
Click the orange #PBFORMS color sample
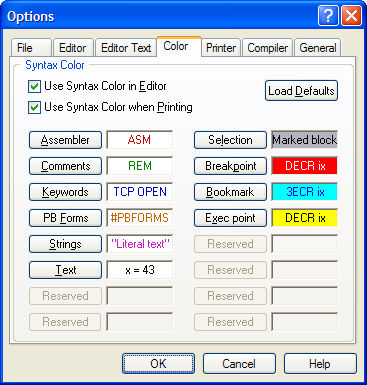click(140, 218)
